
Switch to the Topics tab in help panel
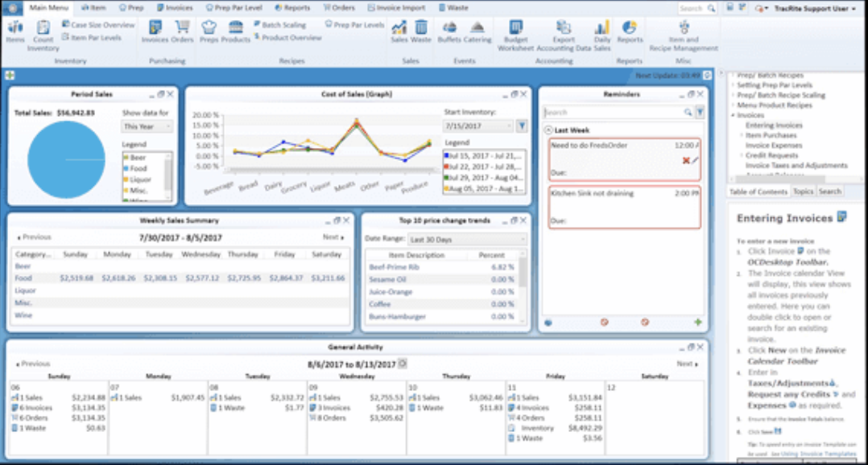tap(804, 191)
